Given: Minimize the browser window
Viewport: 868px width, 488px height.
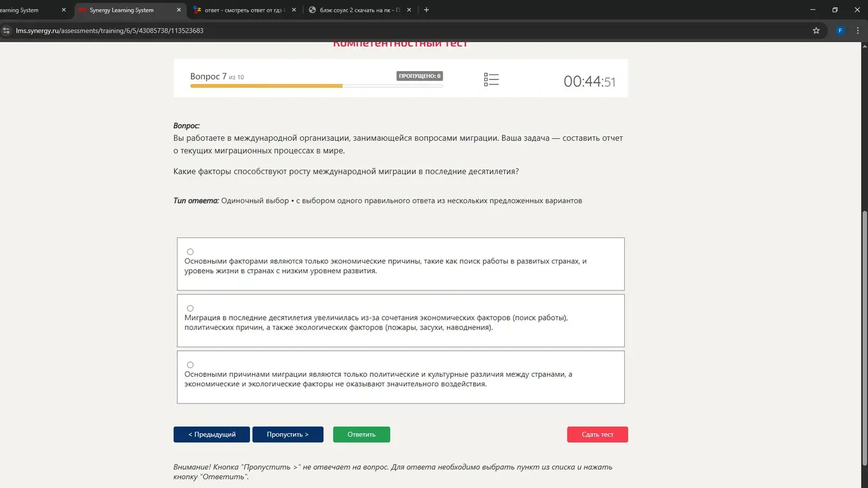Looking at the screenshot, I should point(813,10).
